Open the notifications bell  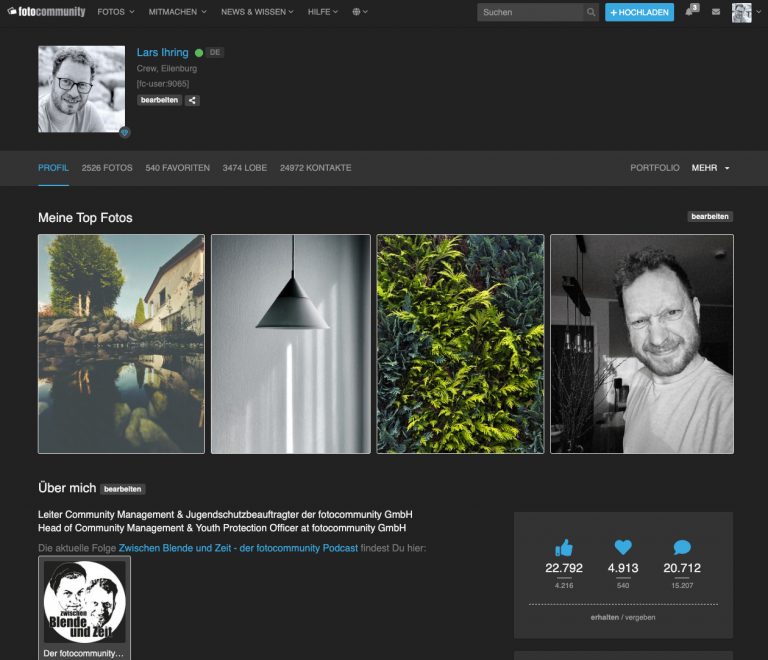[690, 12]
